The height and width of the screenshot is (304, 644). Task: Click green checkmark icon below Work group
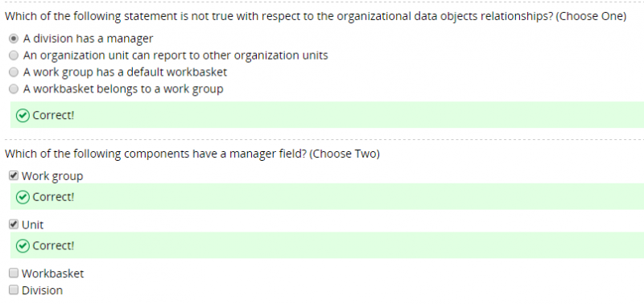click(23, 197)
